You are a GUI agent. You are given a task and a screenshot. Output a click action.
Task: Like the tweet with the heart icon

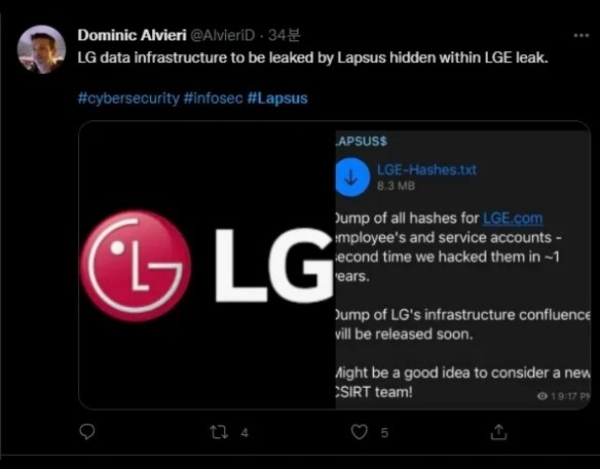[360, 432]
